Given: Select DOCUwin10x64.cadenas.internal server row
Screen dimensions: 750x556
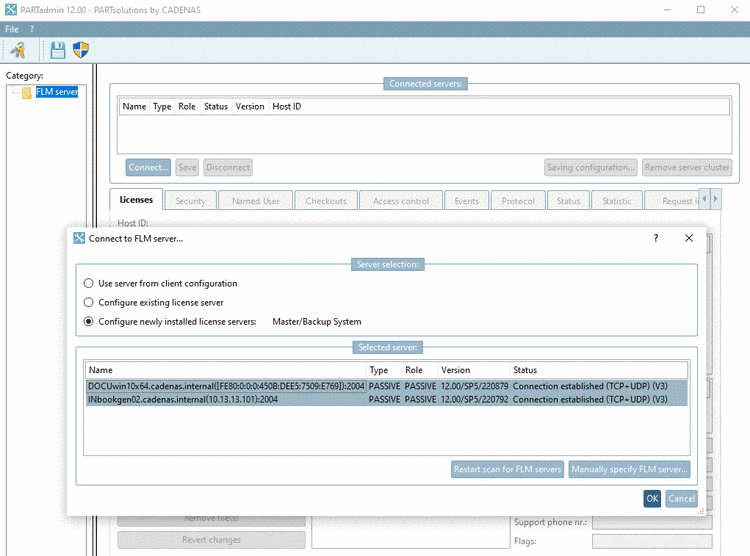Looking at the screenshot, I should point(386,386).
